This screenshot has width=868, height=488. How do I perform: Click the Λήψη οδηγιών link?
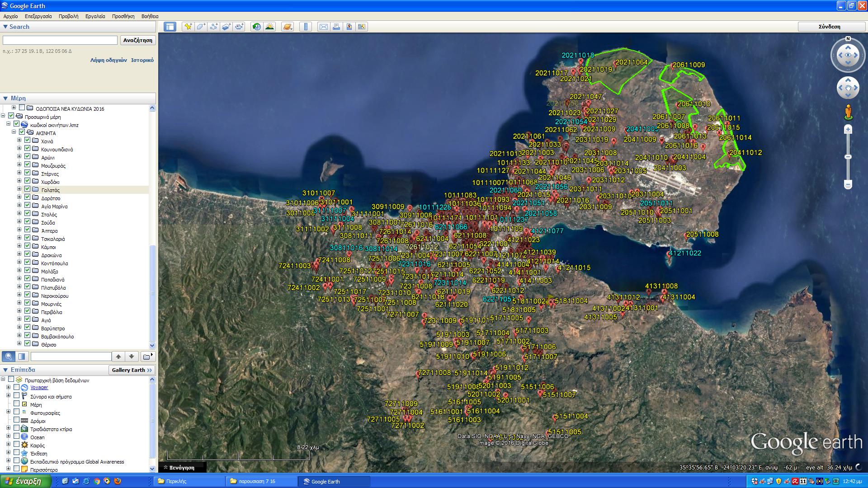108,60
